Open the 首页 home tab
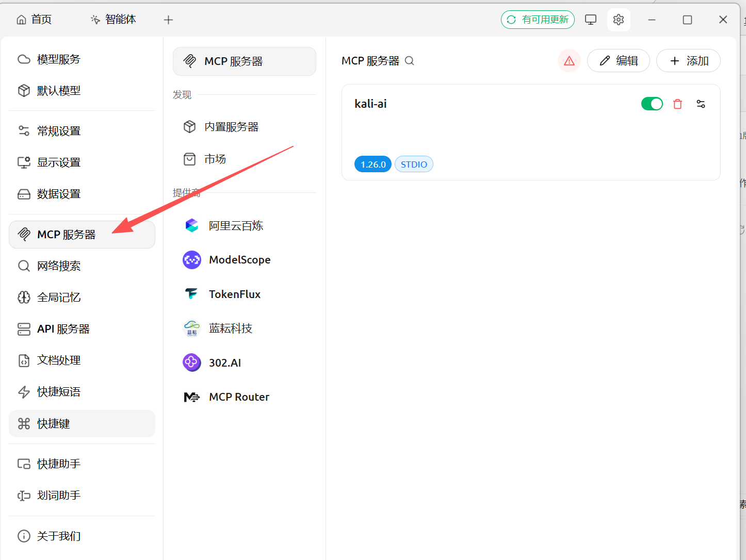 click(34, 20)
